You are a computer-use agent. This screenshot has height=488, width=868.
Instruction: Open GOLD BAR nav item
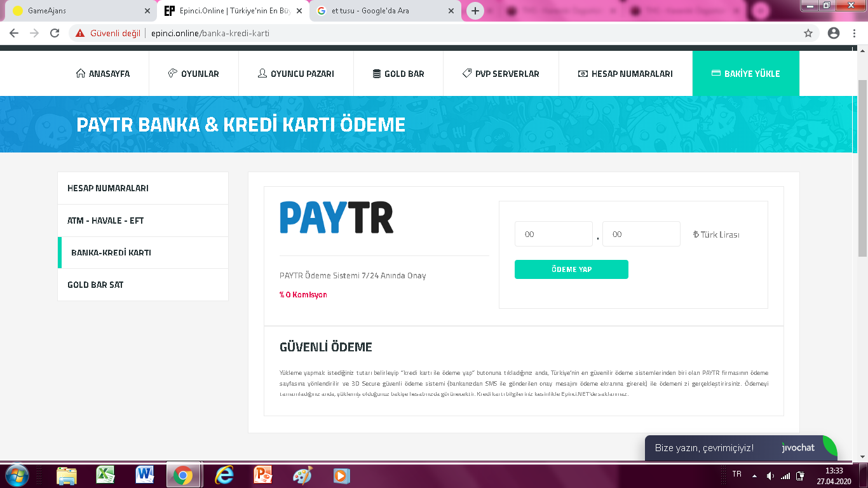point(398,74)
